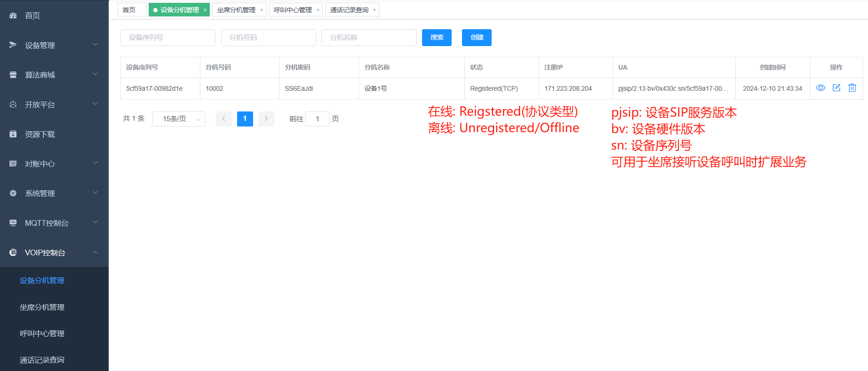Expand the 算法商城 menu
The image size is (868, 371).
(95, 74)
